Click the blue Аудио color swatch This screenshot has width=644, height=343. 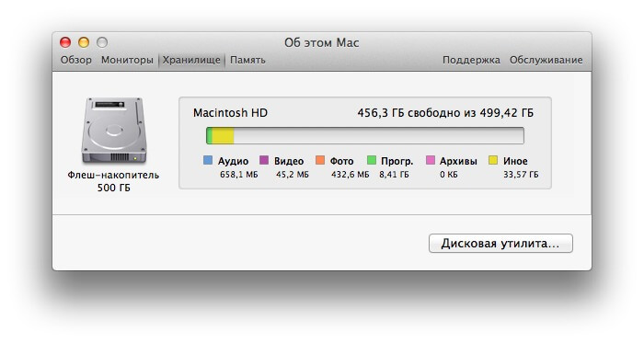click(208, 160)
